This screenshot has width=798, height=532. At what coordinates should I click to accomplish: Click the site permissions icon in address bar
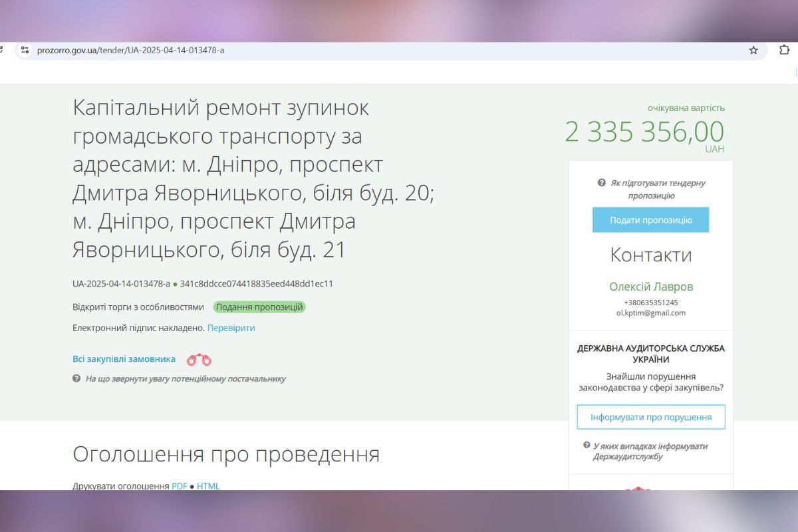click(x=24, y=49)
